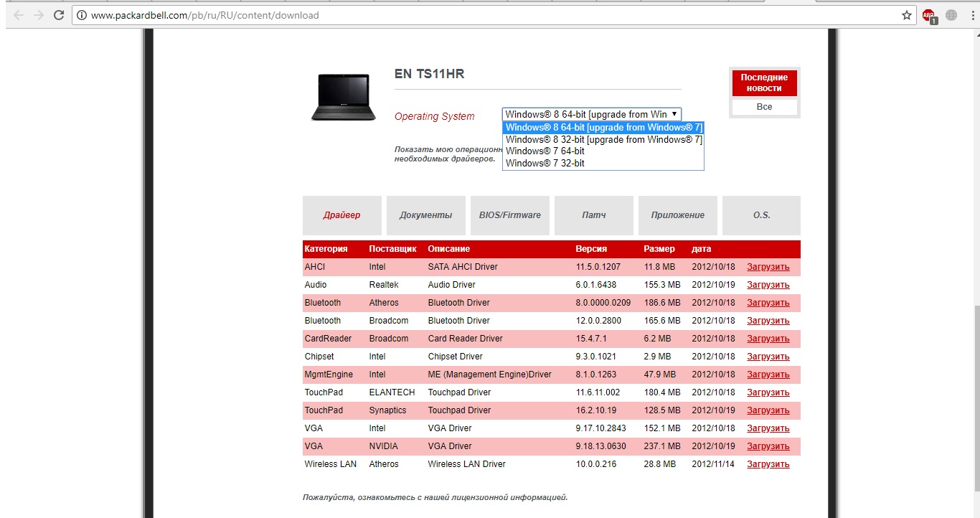Download the Management Engine Driver
980x518 pixels.
pos(768,375)
